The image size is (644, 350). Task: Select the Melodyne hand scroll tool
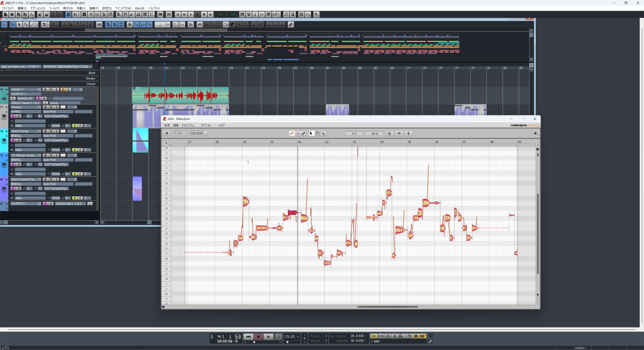pos(317,134)
